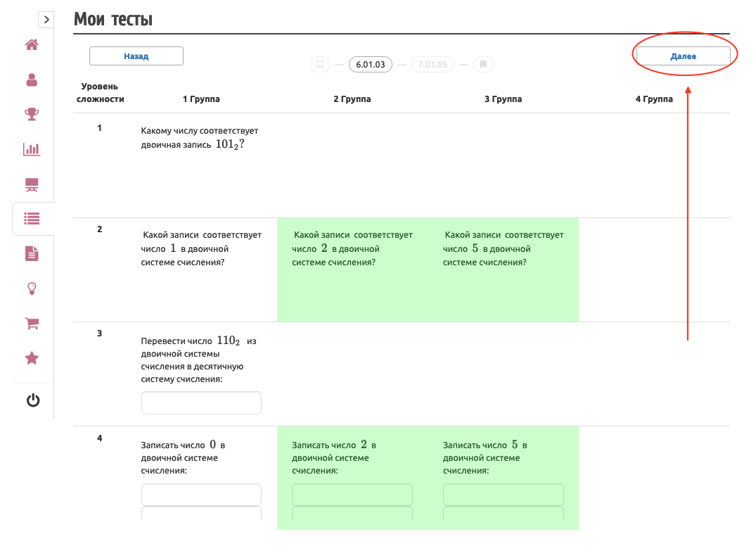
Task: Click answer field for converting 110₂
Action: [x=202, y=402]
